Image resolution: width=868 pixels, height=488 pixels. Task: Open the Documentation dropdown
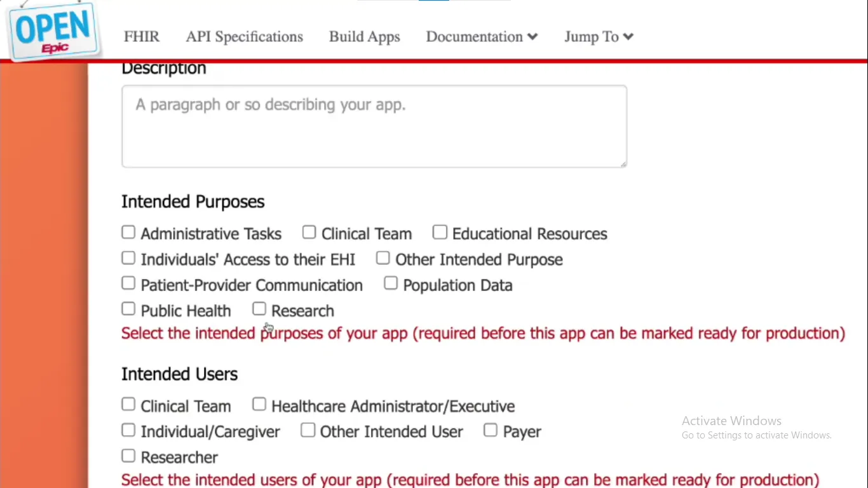(481, 36)
